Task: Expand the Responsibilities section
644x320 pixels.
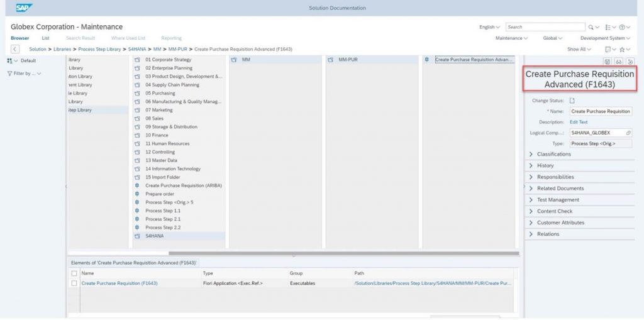Action: (x=531, y=177)
